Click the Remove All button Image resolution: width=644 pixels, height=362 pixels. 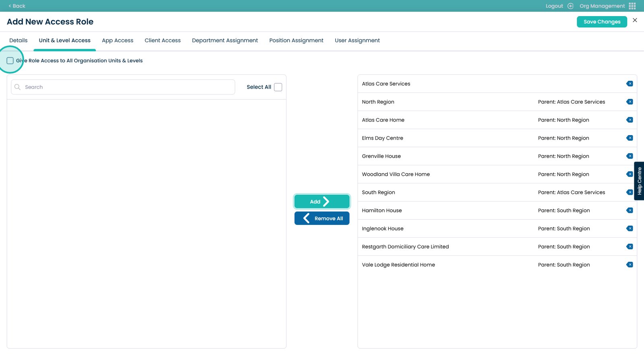[x=322, y=218]
